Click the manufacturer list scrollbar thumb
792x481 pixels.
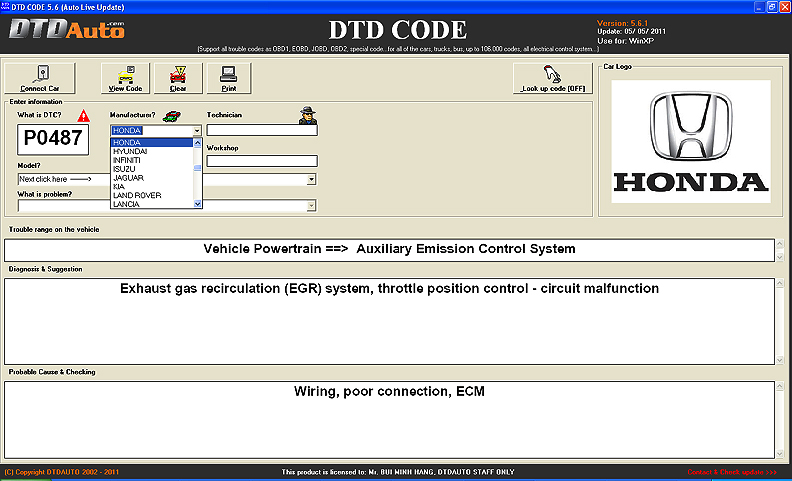(197, 168)
